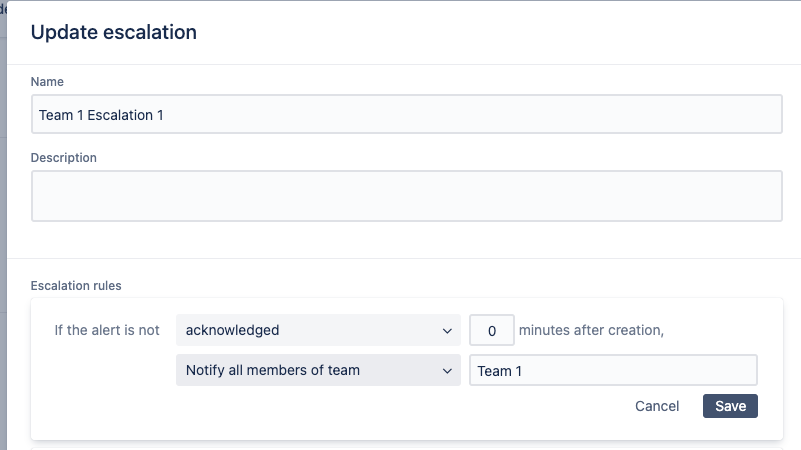801x450 pixels.
Task: Click the 'Update escalation' dialog title
Action: (x=113, y=32)
